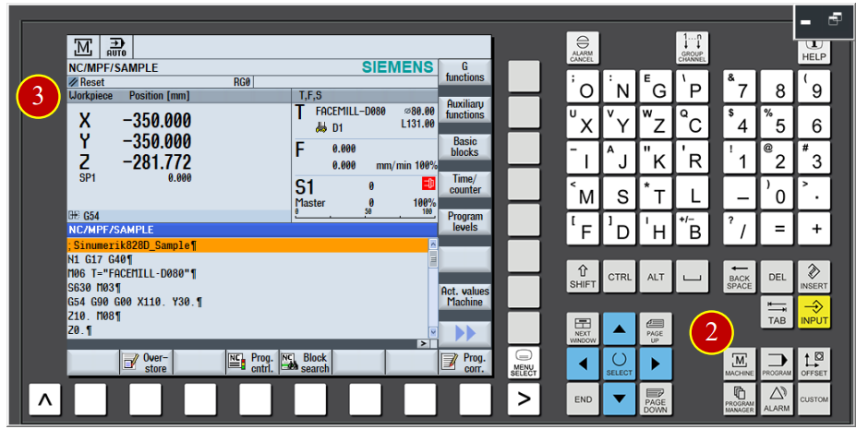Click the ALT key

[656, 277]
